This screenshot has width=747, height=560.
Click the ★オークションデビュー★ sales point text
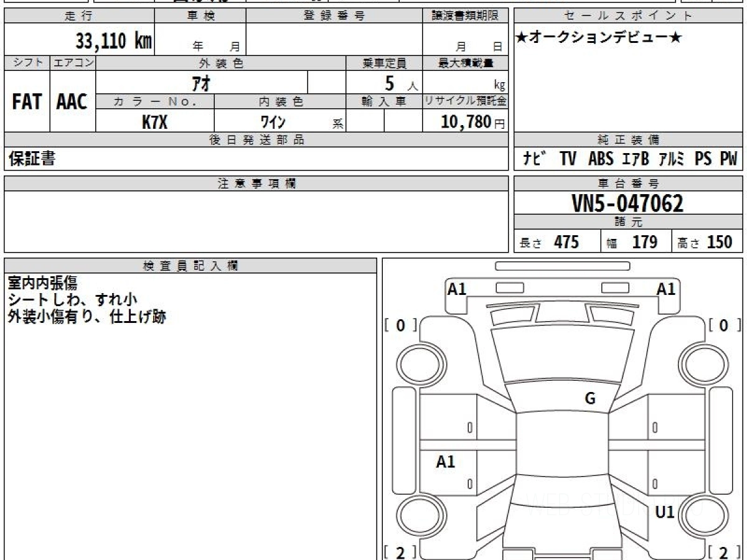point(599,38)
